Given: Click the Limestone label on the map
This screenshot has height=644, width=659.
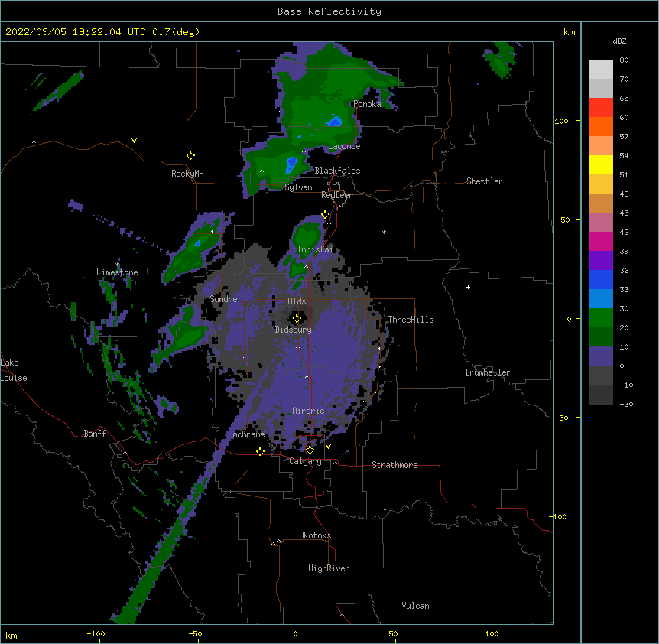Looking at the screenshot, I should (x=117, y=272).
